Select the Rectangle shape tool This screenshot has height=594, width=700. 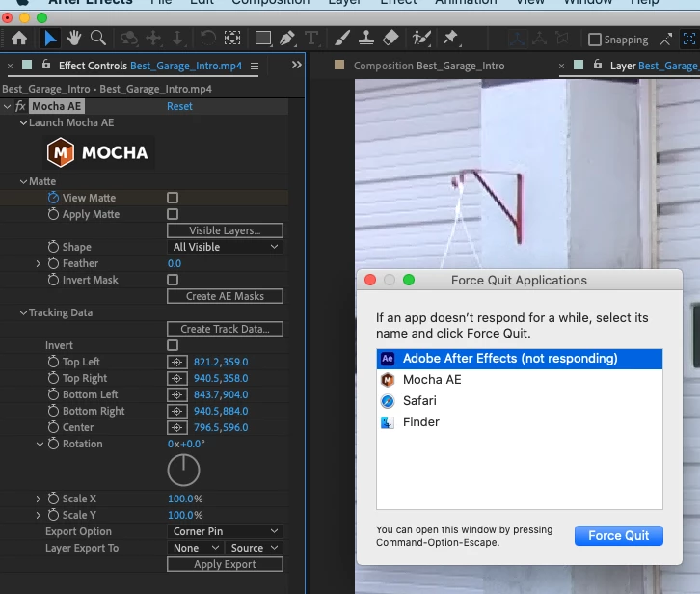pos(263,39)
